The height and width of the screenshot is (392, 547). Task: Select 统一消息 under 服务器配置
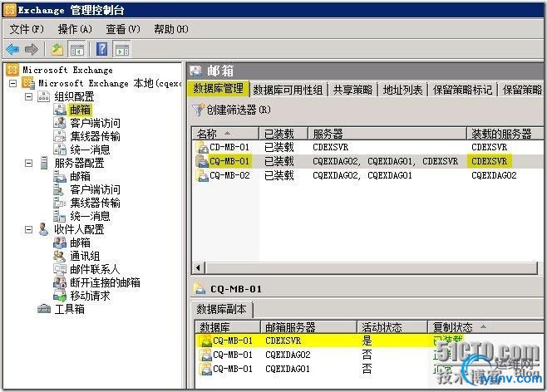coord(90,216)
